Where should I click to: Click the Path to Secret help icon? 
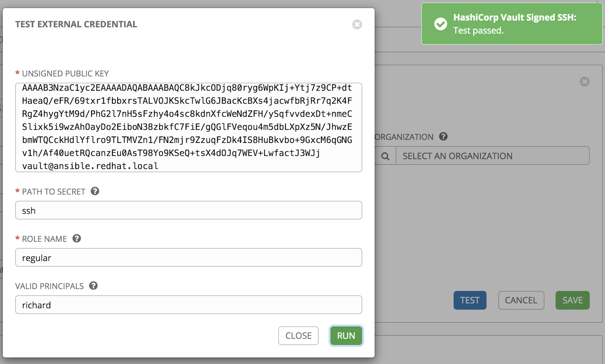(x=95, y=191)
